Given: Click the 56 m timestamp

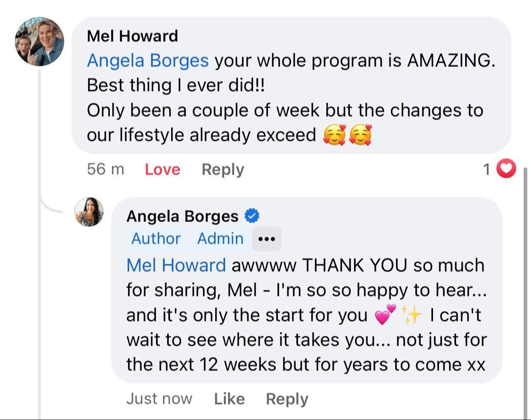Looking at the screenshot, I should tap(105, 169).
